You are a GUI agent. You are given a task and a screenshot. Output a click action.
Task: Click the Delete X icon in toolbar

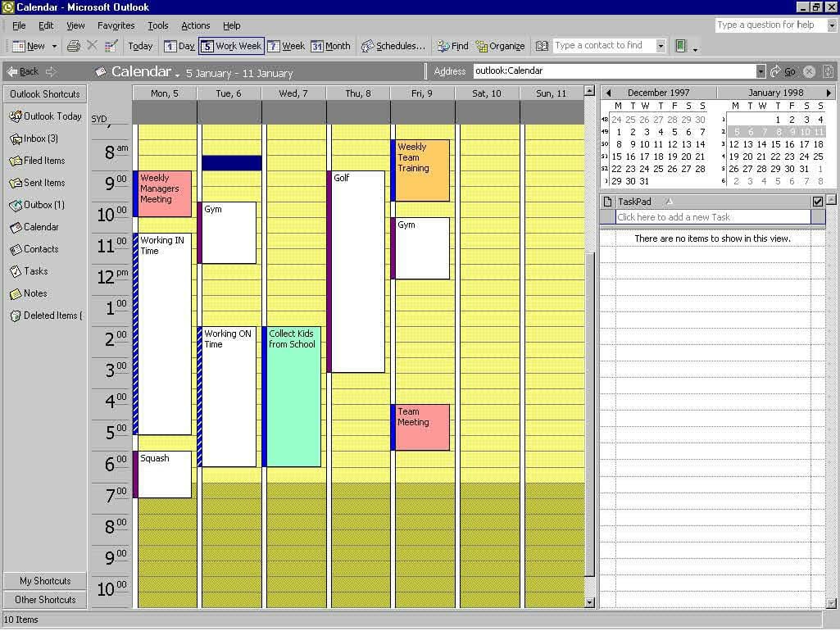(92, 46)
